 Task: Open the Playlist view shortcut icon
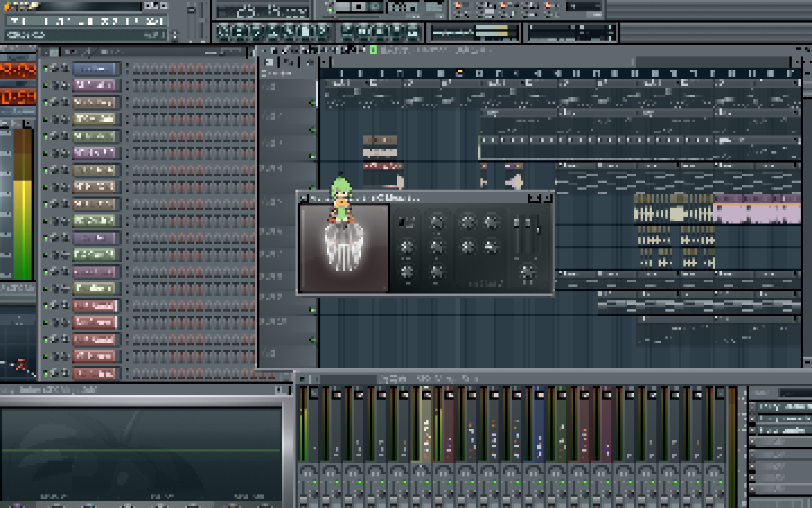(x=348, y=32)
